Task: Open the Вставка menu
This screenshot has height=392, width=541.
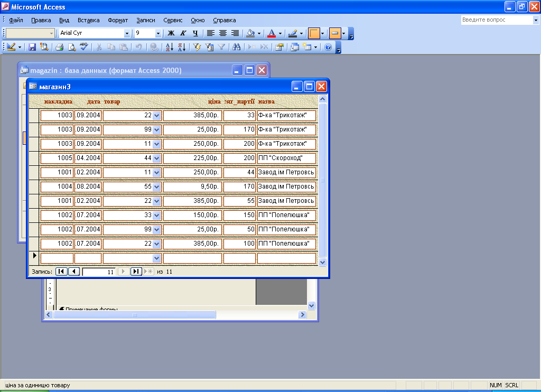Action: [x=89, y=20]
